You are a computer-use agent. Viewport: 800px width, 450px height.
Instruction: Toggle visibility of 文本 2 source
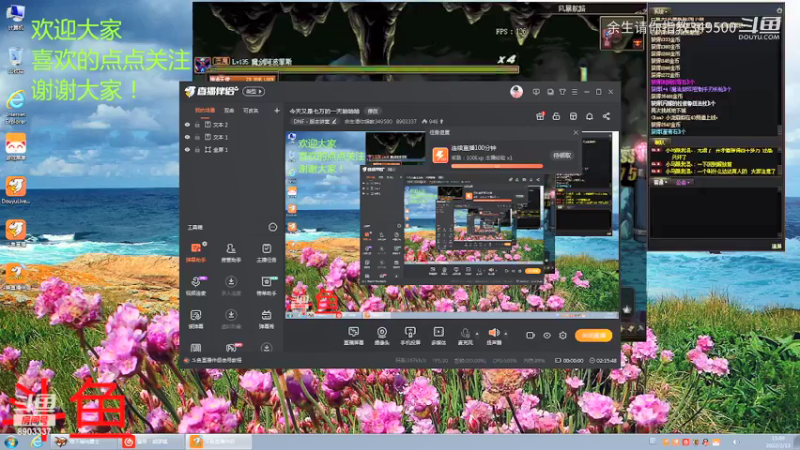(x=187, y=124)
